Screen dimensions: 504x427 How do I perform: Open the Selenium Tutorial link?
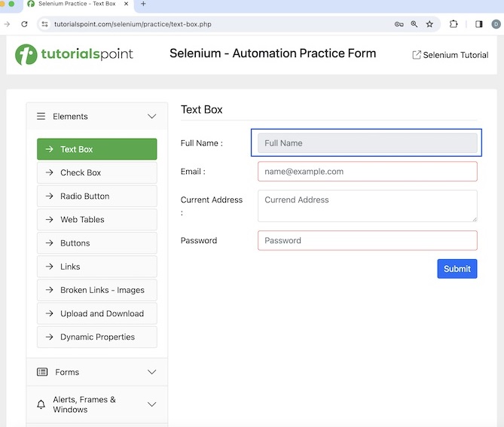tap(450, 55)
